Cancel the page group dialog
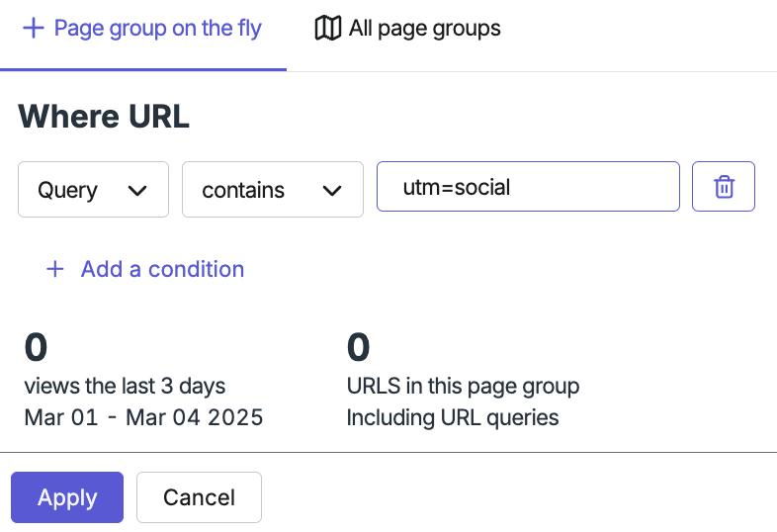 click(200, 497)
